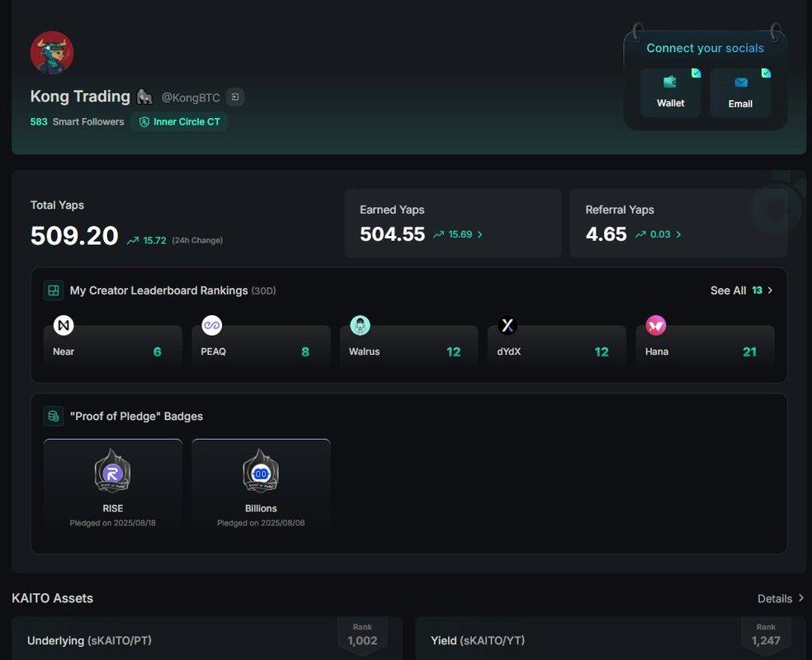Click the Email verified checkmark badge
812x660 pixels.
pyautogui.click(x=766, y=73)
